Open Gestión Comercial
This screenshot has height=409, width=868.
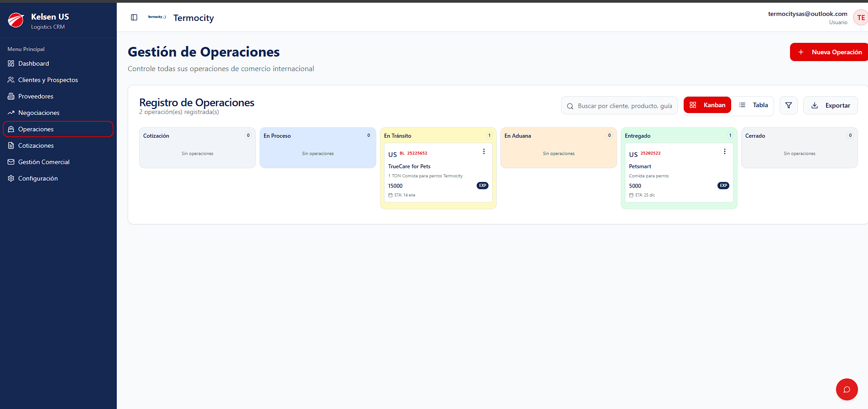pos(58,162)
